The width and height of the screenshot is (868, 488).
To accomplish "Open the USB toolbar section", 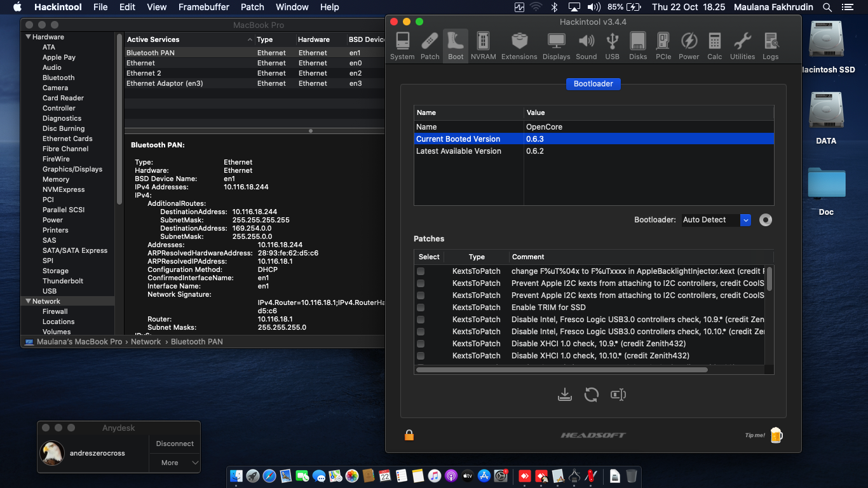I will (612, 46).
